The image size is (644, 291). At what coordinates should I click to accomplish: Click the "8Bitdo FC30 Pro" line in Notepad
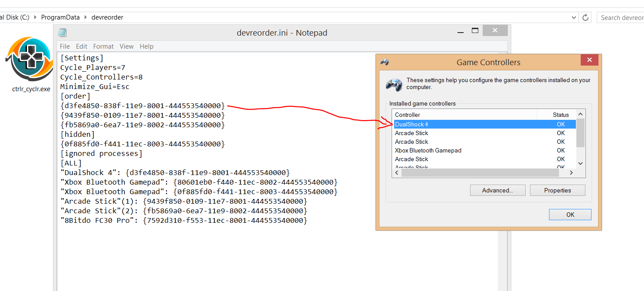tap(184, 220)
